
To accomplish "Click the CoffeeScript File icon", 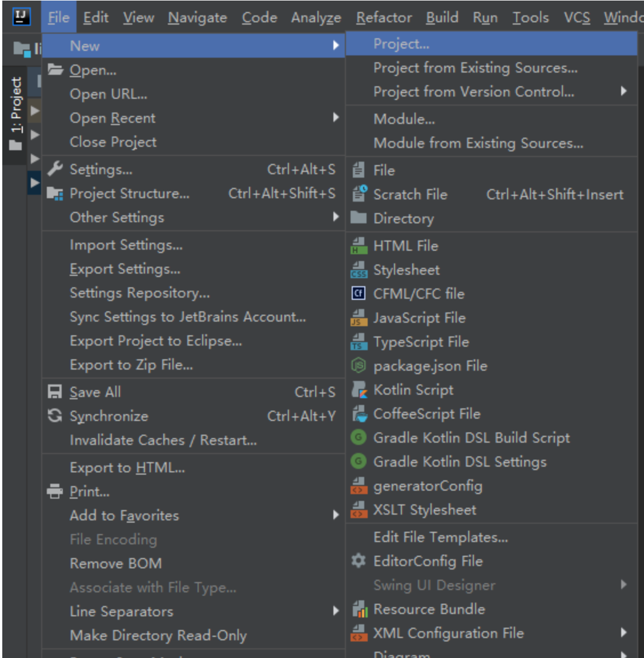I will [x=359, y=414].
